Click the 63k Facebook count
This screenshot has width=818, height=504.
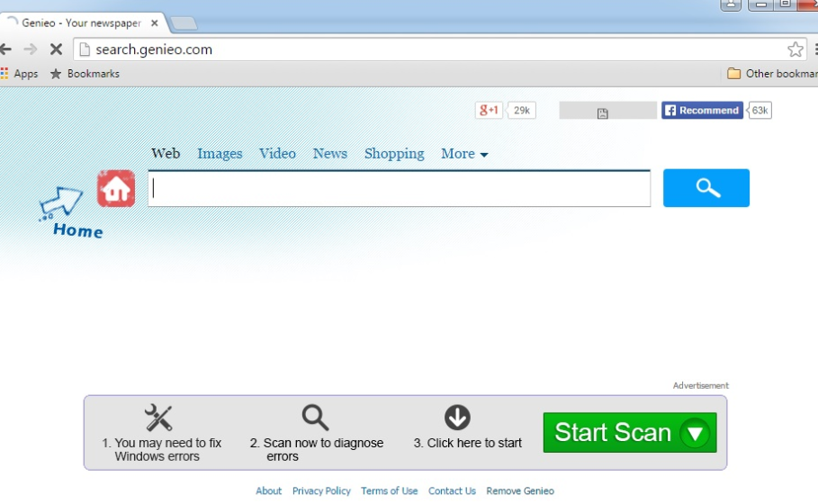pos(760,110)
